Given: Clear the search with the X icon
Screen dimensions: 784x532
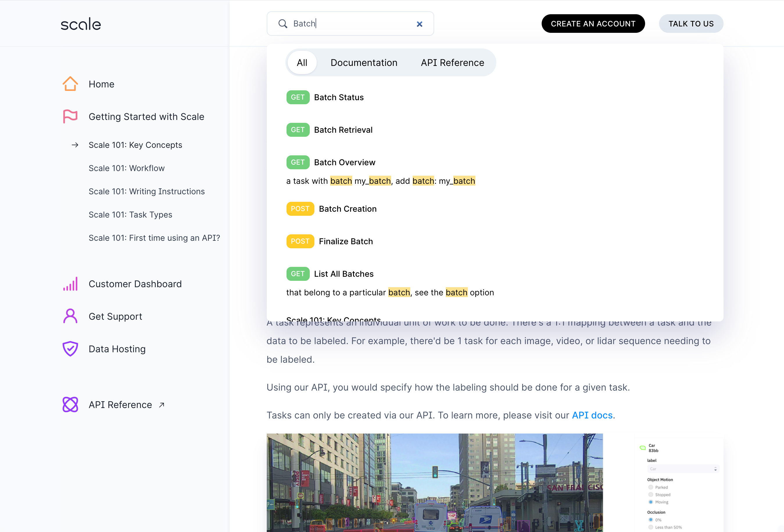Looking at the screenshot, I should 419,24.
